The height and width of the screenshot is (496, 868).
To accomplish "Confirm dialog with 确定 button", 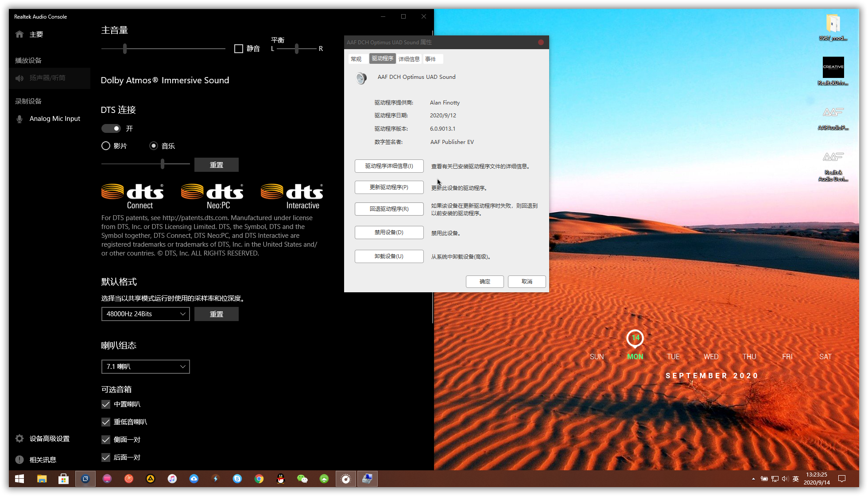I will [484, 282].
